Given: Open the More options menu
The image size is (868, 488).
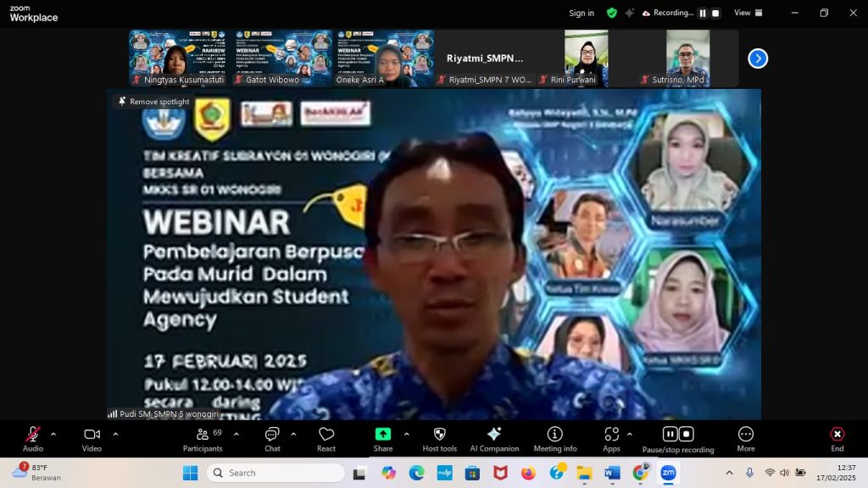Looking at the screenshot, I should (745, 438).
